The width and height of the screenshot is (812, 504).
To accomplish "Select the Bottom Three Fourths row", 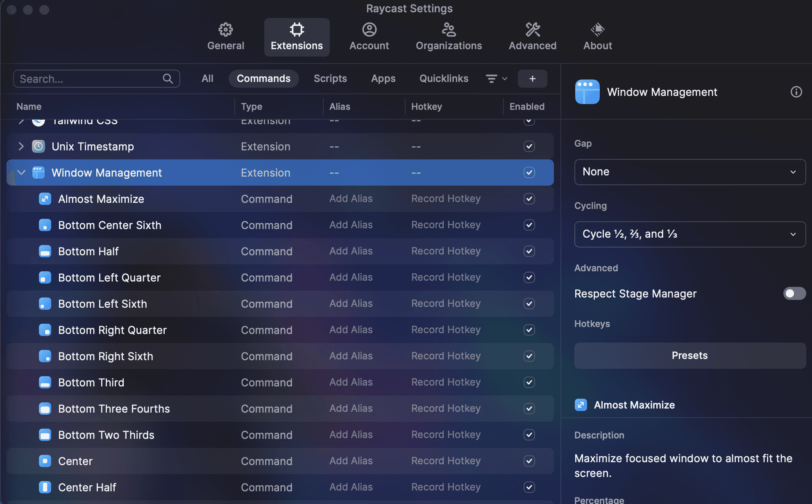I will pyautogui.click(x=280, y=409).
